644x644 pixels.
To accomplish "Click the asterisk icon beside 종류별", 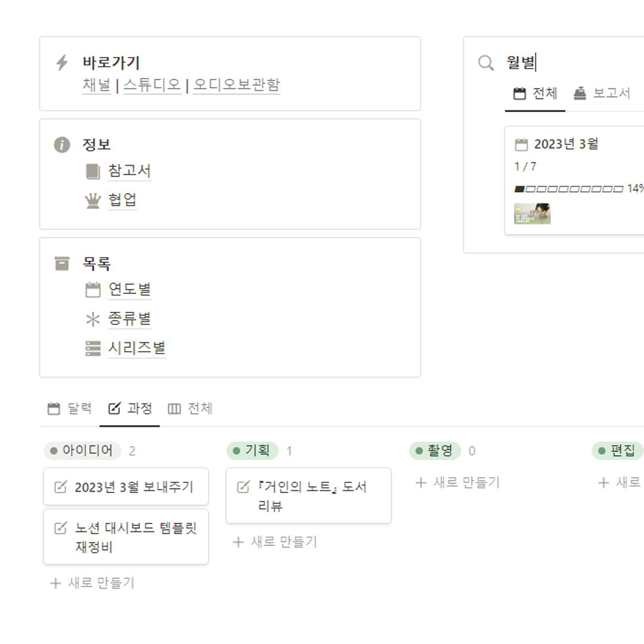I will [93, 320].
